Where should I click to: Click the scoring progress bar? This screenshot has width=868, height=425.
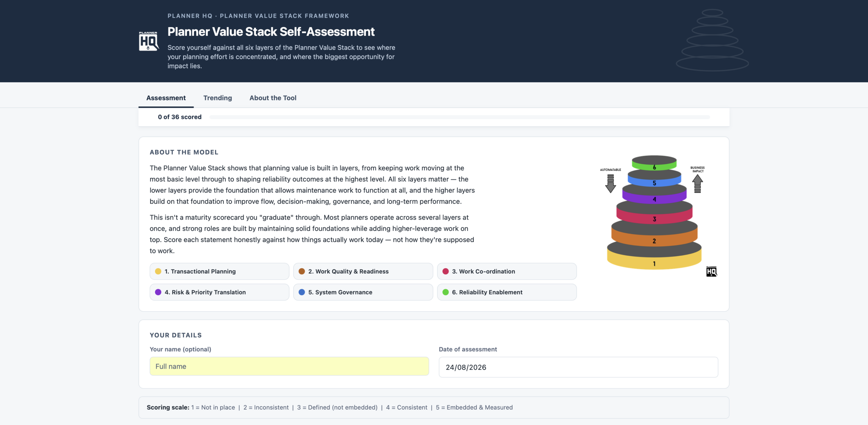(x=459, y=117)
